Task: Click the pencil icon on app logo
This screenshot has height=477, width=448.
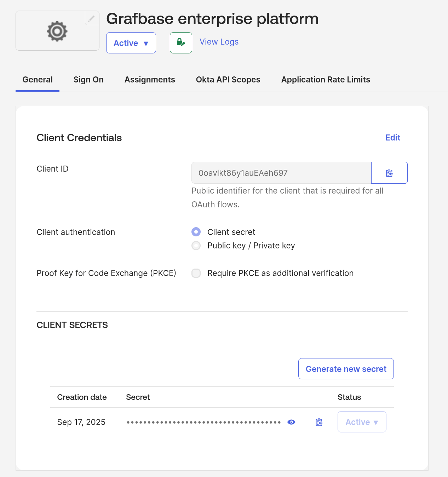Action: coord(92,18)
